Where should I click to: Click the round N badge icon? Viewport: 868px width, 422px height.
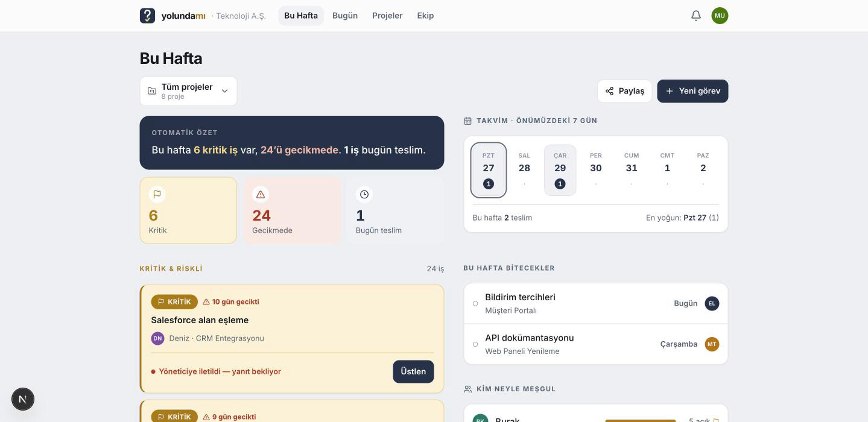click(23, 399)
